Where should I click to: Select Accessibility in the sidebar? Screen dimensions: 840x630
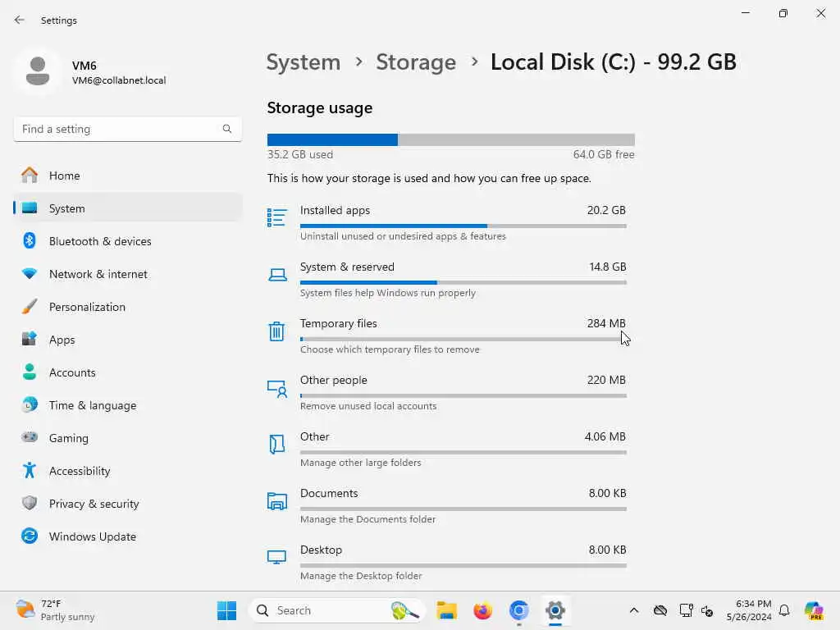click(80, 471)
